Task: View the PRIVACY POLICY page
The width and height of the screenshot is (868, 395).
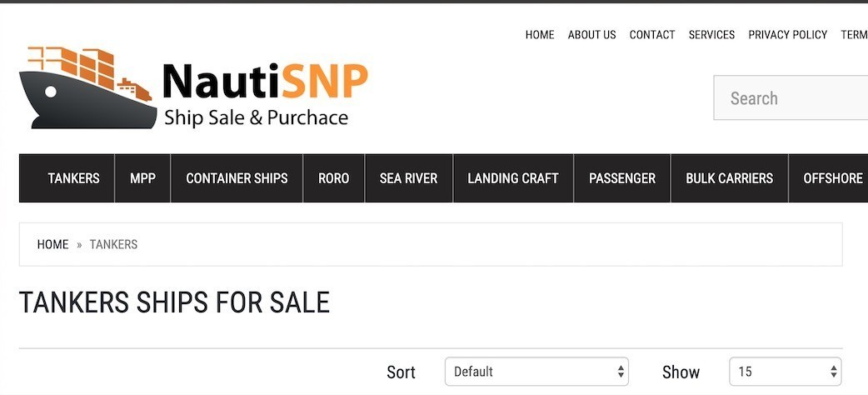Action: coord(788,35)
